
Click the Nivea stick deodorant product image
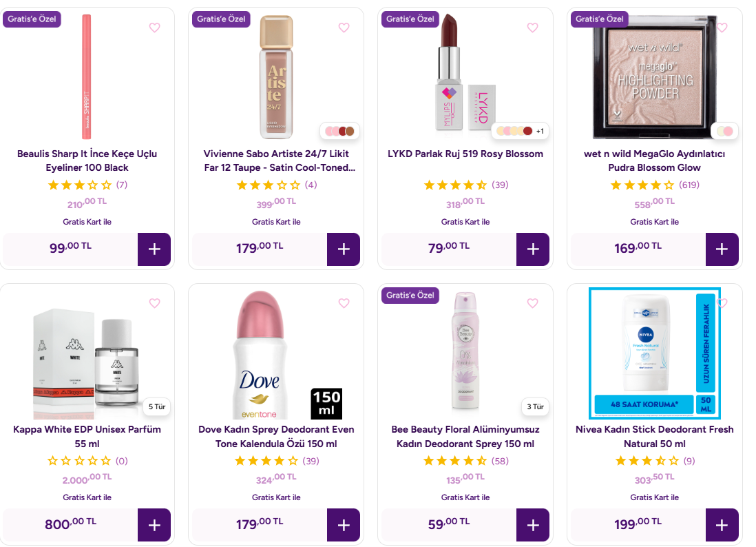654,353
